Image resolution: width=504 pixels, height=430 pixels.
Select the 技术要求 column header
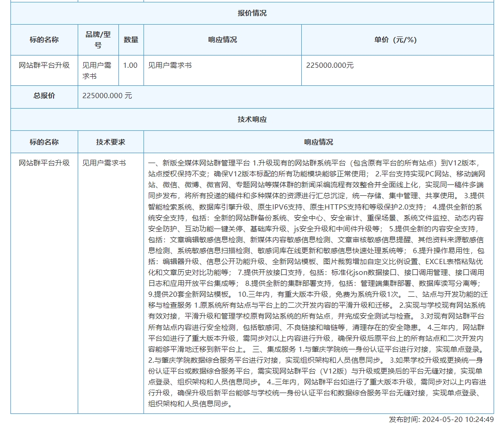tap(110, 142)
